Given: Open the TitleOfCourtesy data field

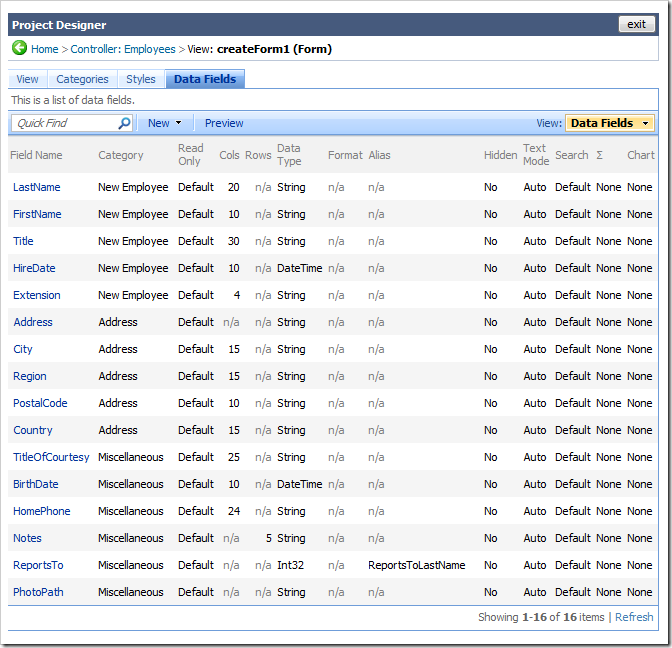Looking at the screenshot, I should [51, 457].
